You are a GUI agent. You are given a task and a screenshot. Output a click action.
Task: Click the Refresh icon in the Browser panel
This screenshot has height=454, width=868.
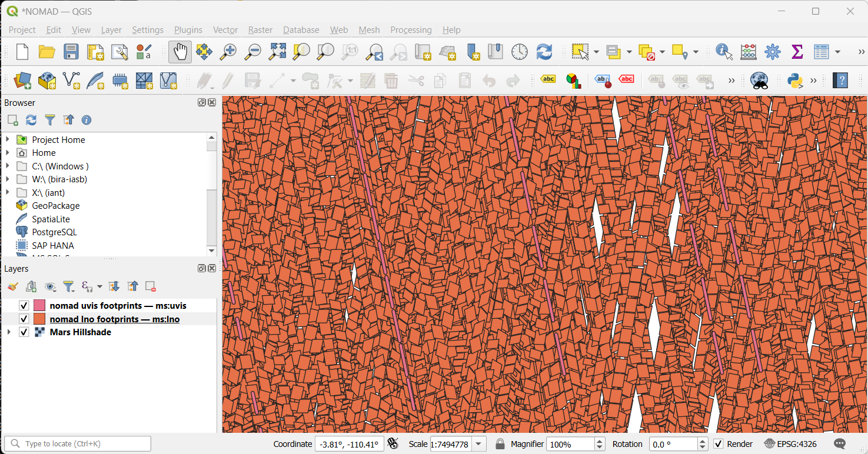tap(31, 120)
